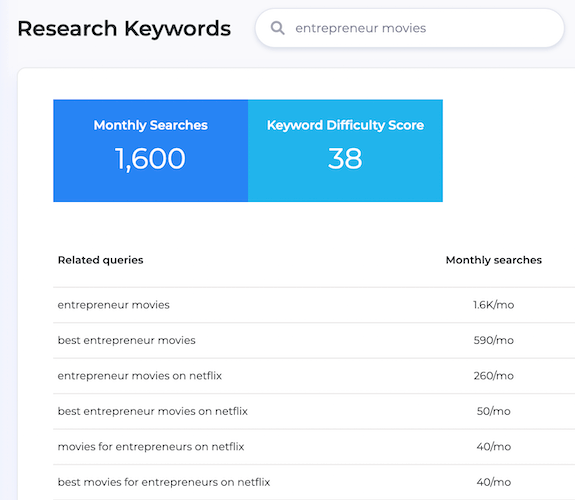Click the 'Monthly searches' column header

click(x=494, y=260)
